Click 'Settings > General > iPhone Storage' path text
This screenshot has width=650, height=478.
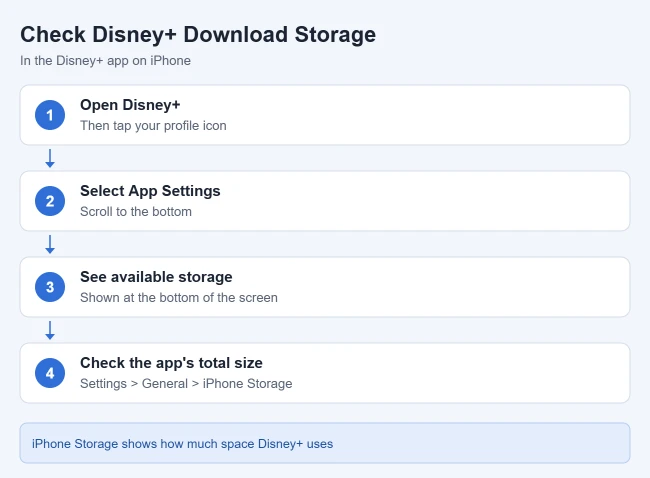coord(186,383)
